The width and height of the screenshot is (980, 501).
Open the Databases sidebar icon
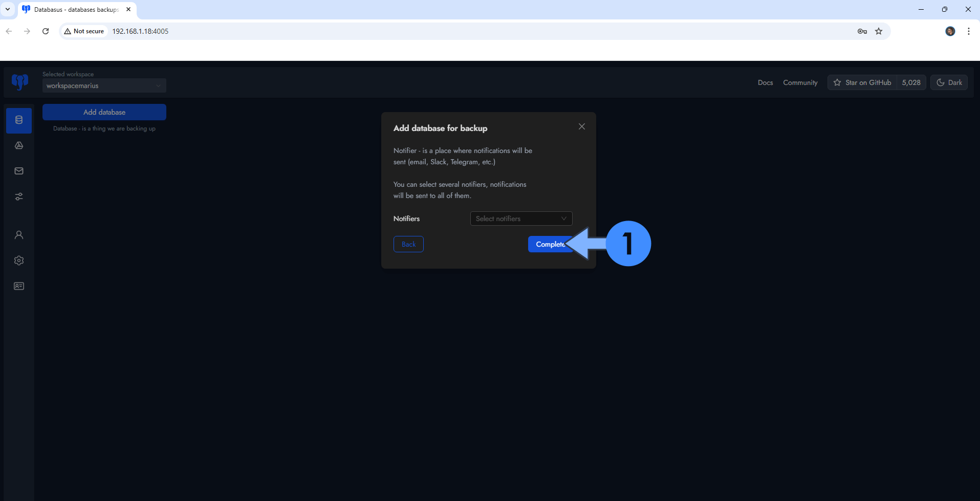[19, 120]
